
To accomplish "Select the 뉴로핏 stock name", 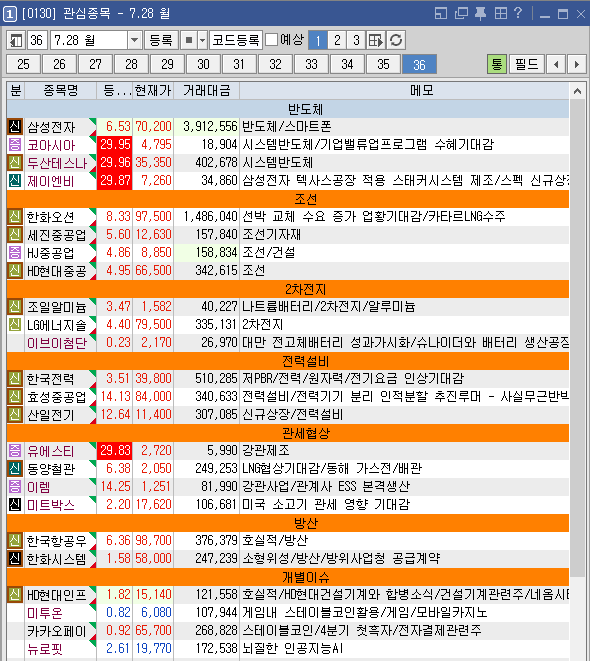I will point(45,649).
